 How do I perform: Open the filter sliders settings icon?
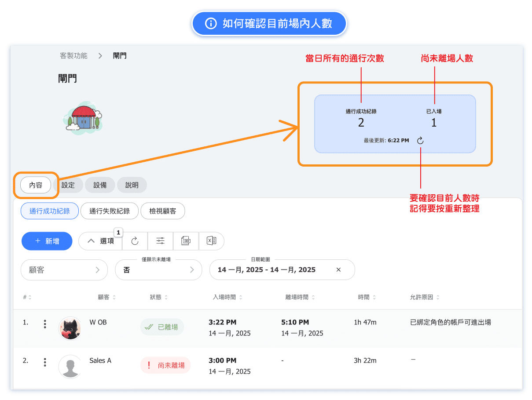tap(161, 241)
